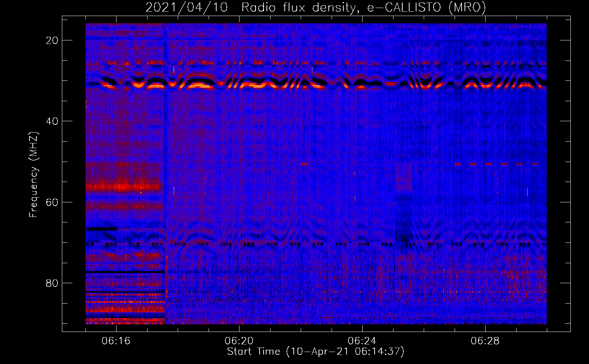Screen dimensions: 589x364
Task: Click the 80 MHz frequency tick label
Action: click(52, 283)
